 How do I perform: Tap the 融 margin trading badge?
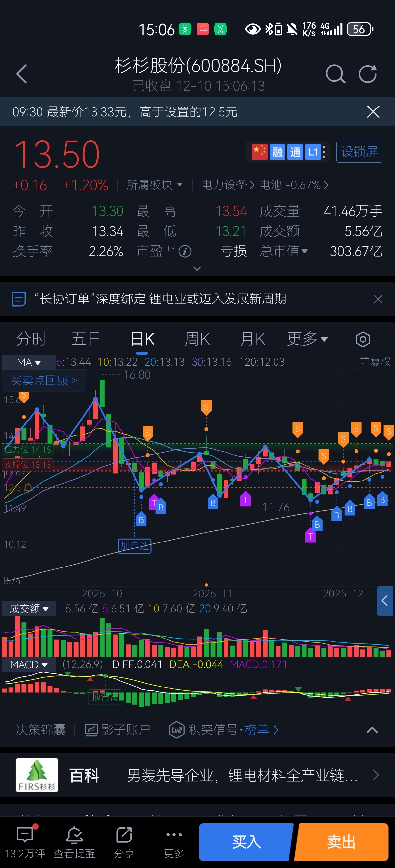coord(277,152)
